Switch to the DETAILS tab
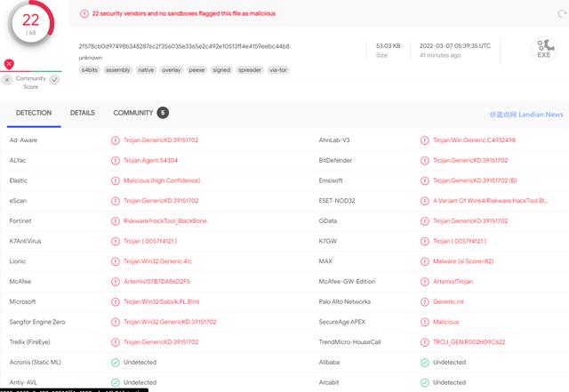The width and height of the screenshot is (569, 392). coord(83,113)
